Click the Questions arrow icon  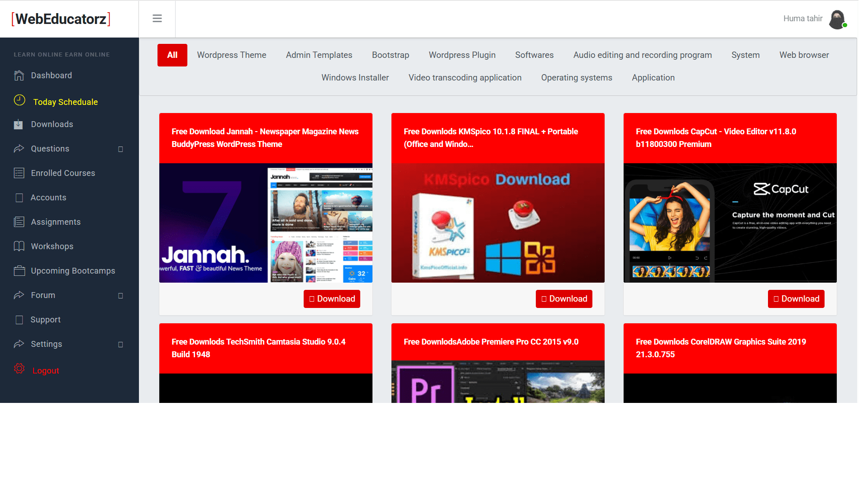click(19, 149)
